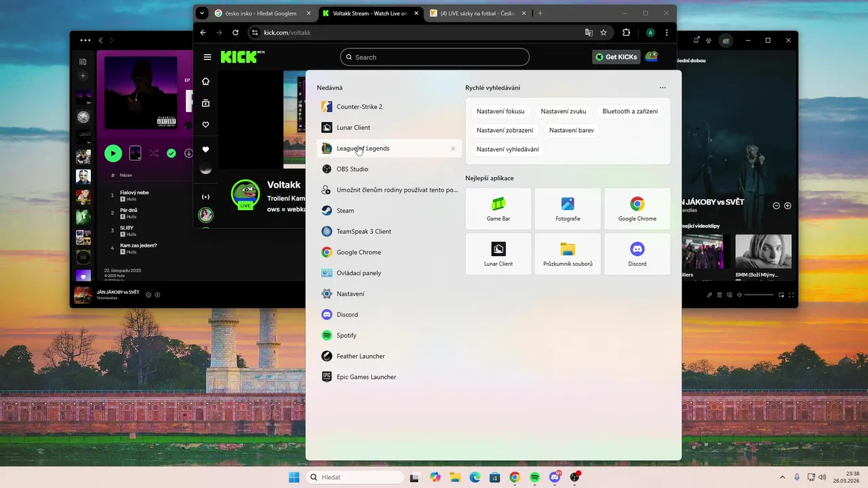The width and height of the screenshot is (868, 488).
Task: Open Chrome extensions puzzle icon
Action: pyautogui.click(x=626, y=33)
